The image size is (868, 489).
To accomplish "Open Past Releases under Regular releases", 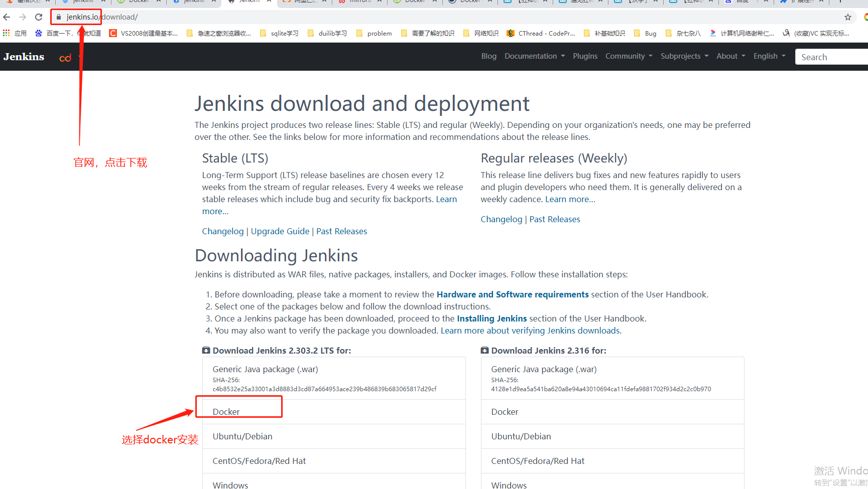I will pyautogui.click(x=555, y=219).
